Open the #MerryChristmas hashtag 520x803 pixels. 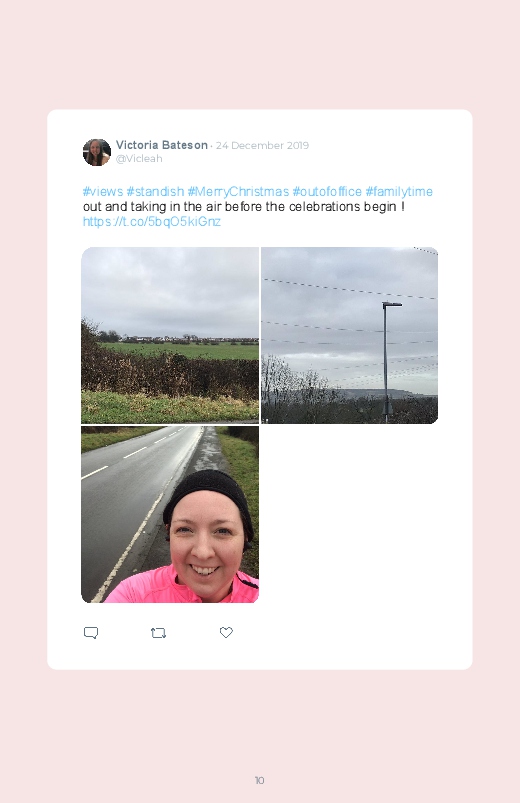point(238,192)
